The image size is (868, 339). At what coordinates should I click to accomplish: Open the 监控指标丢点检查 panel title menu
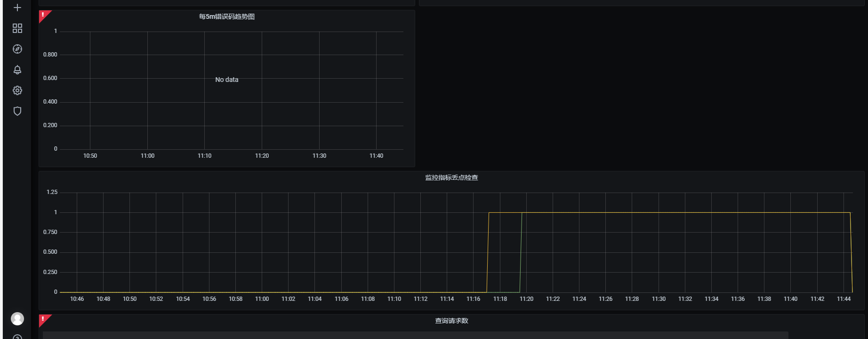[451, 178]
